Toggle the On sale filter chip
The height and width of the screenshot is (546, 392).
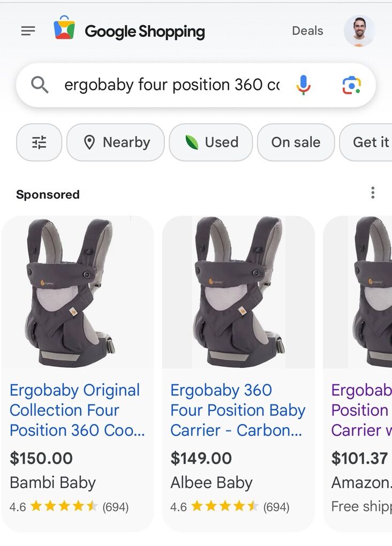[296, 142]
